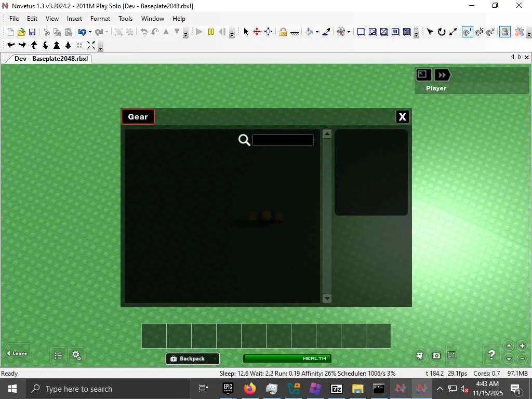Click the New file icon
532x399 pixels.
point(10,32)
